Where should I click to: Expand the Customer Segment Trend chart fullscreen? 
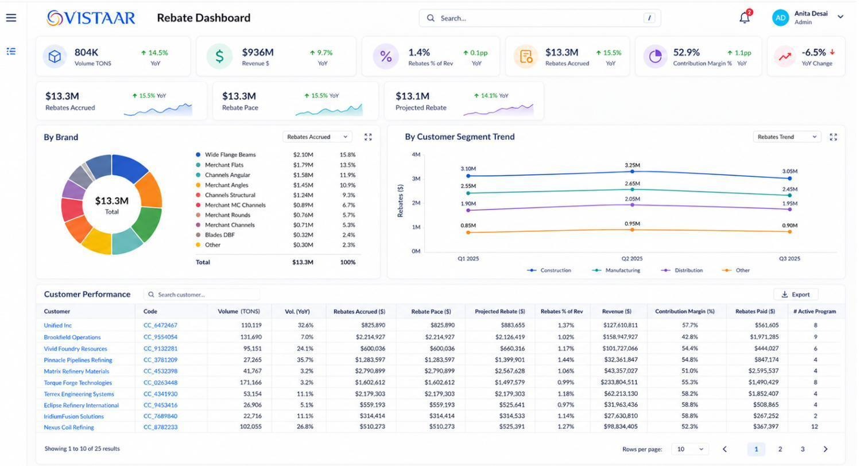[834, 137]
